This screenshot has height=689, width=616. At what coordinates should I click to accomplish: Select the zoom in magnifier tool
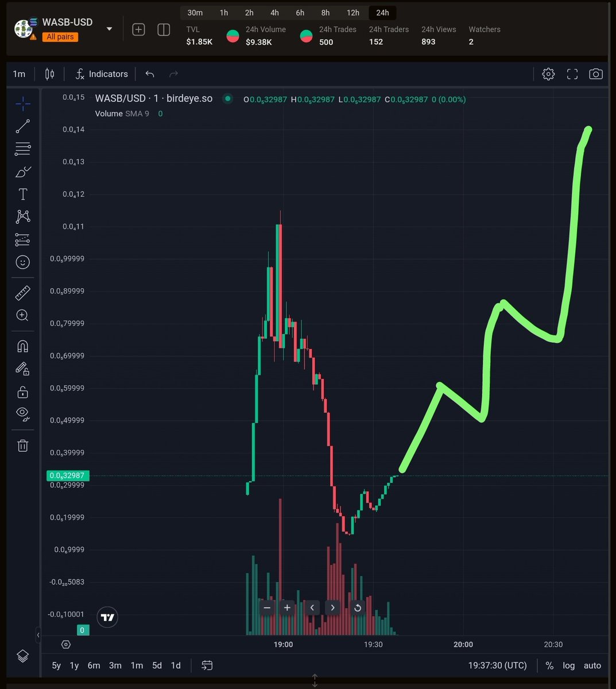click(23, 315)
